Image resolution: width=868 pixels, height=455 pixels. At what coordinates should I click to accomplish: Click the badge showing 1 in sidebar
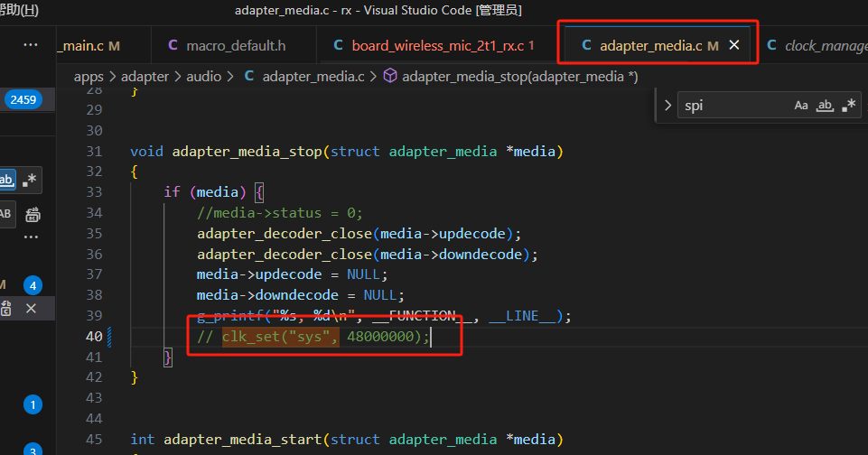(x=33, y=404)
